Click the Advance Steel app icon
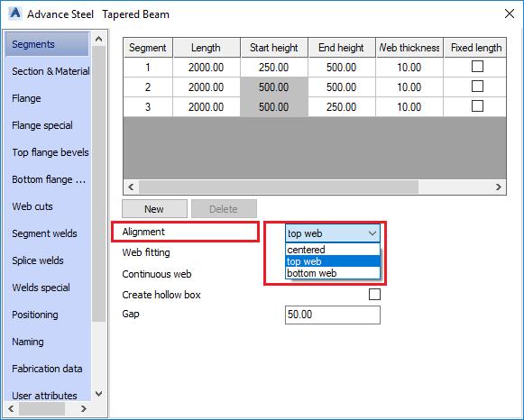Screen dimensions: 524x420 15,14
